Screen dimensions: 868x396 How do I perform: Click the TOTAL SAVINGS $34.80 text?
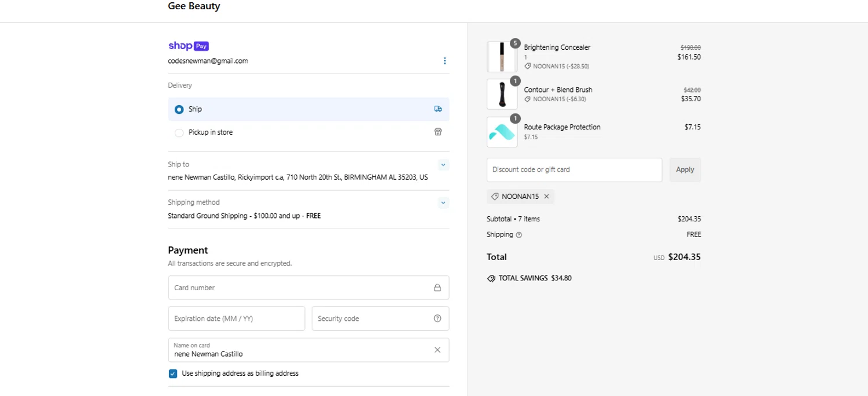(x=535, y=278)
